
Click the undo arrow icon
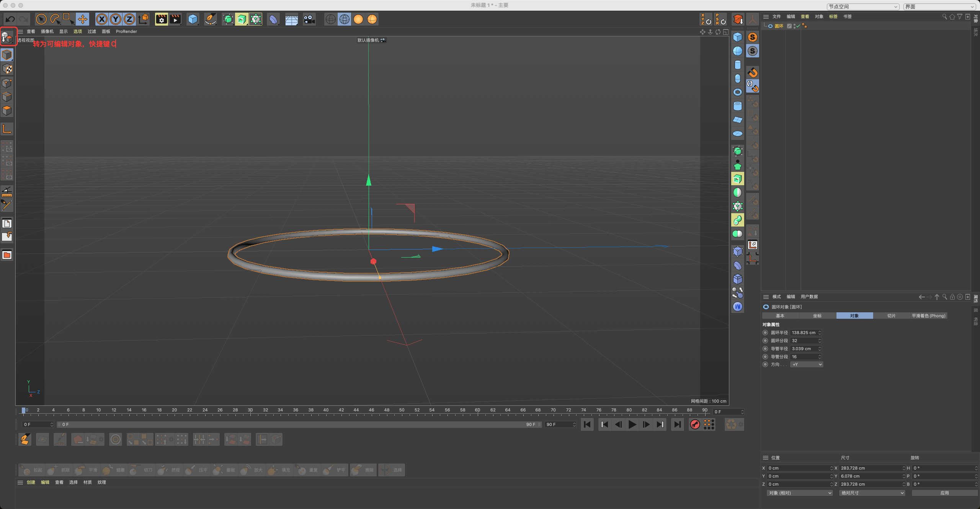coord(10,19)
